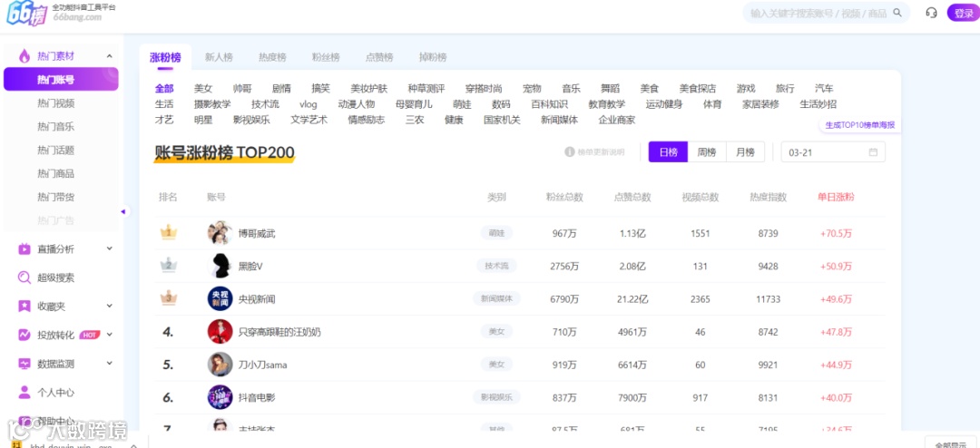Click the 66榜 logo
The width and height of the screenshot is (980, 448).
[x=27, y=14]
